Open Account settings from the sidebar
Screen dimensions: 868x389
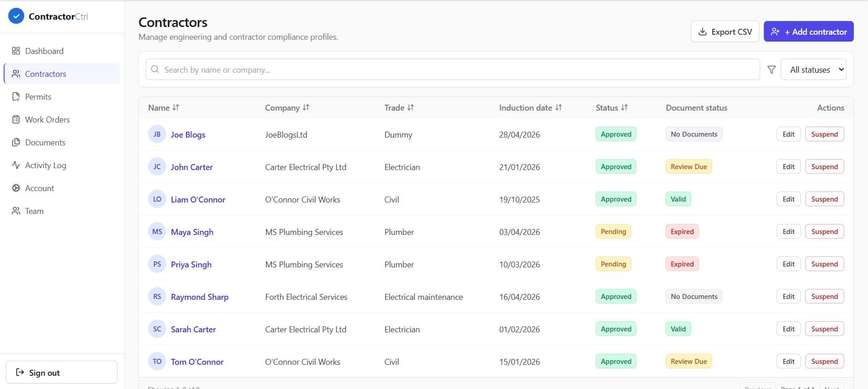(62, 188)
